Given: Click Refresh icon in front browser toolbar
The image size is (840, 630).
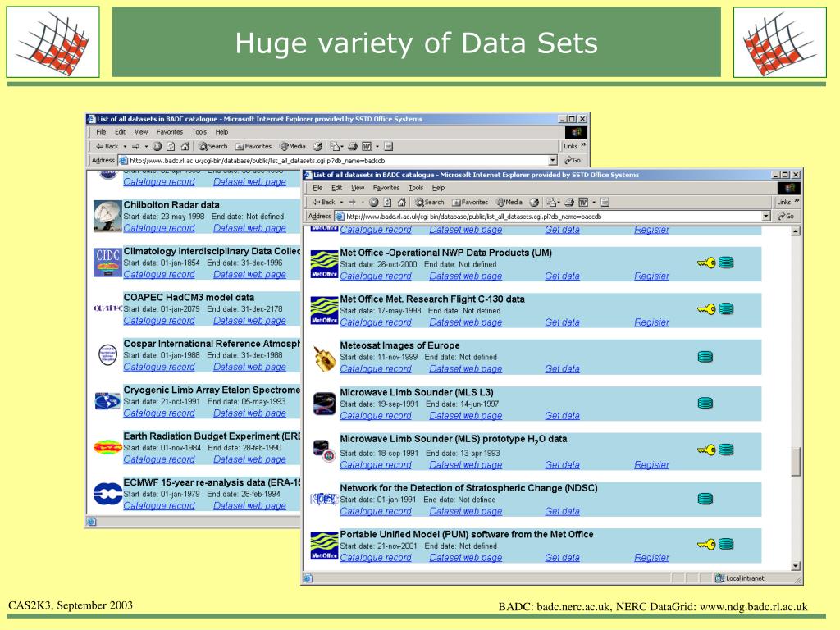Looking at the screenshot, I should [388, 202].
